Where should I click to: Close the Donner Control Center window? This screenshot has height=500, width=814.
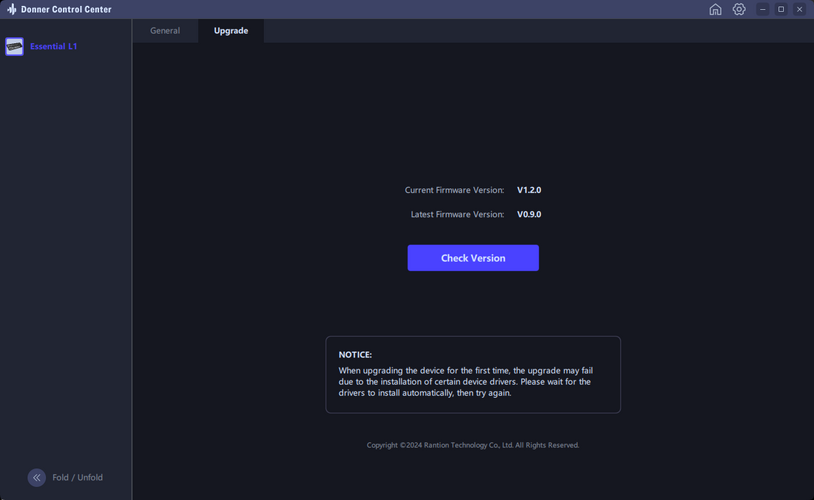(x=799, y=9)
